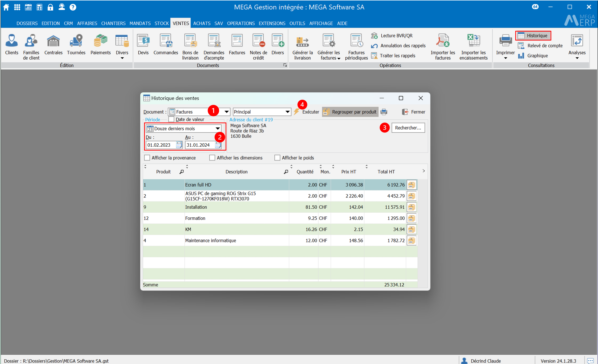
Task: Click the Historique button in Consultations
Action: click(x=533, y=36)
